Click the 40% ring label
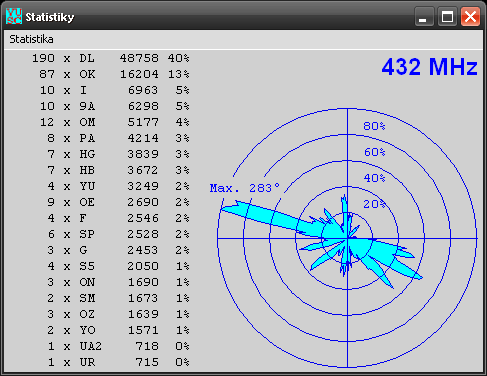 click(374, 178)
